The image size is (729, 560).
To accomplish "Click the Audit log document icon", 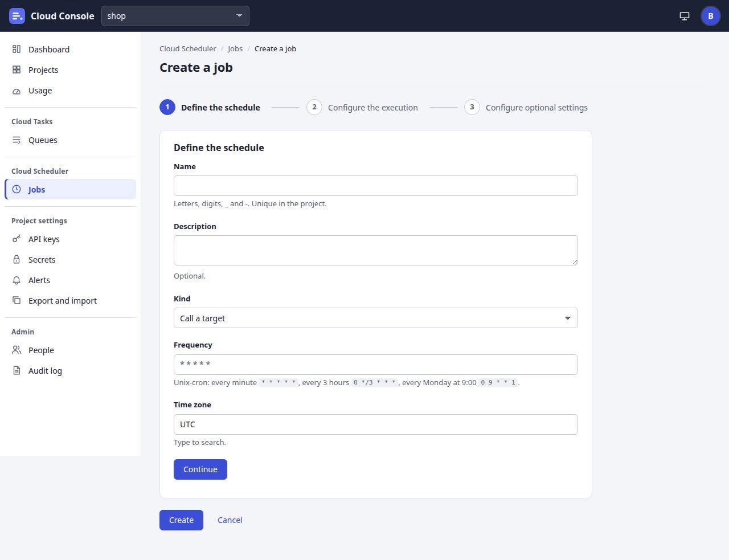I will click(x=17, y=371).
